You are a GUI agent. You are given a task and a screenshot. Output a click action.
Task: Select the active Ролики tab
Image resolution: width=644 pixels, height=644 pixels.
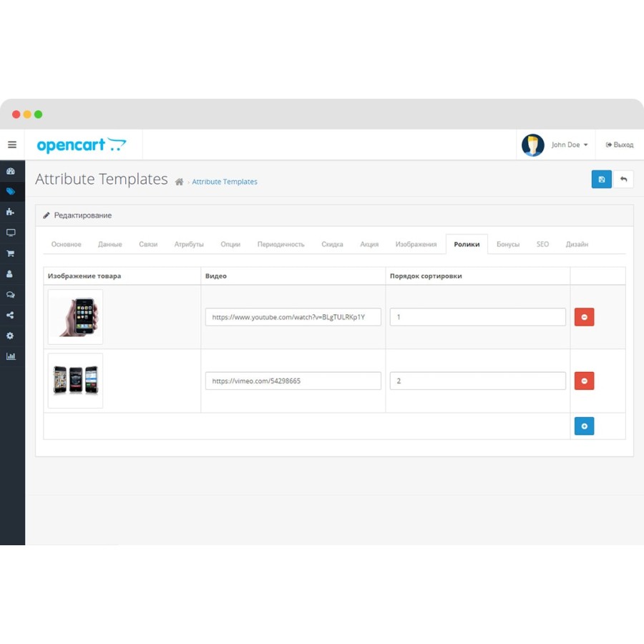[467, 245]
